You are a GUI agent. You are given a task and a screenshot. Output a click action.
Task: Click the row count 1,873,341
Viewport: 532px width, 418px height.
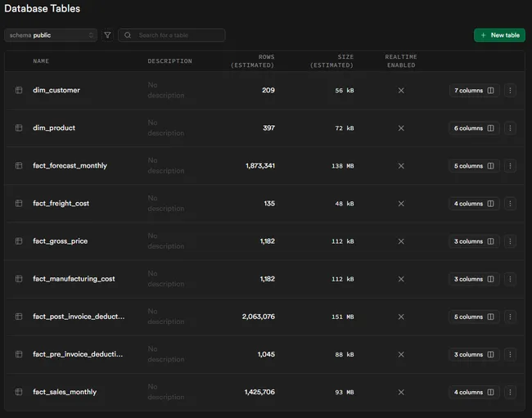click(260, 166)
